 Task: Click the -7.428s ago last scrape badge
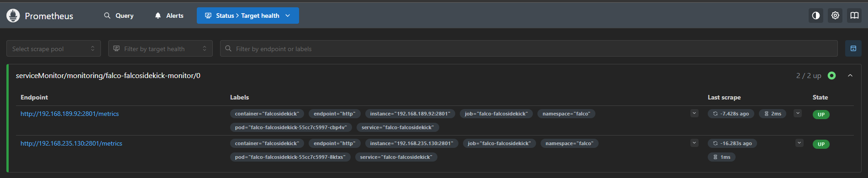(x=731, y=114)
